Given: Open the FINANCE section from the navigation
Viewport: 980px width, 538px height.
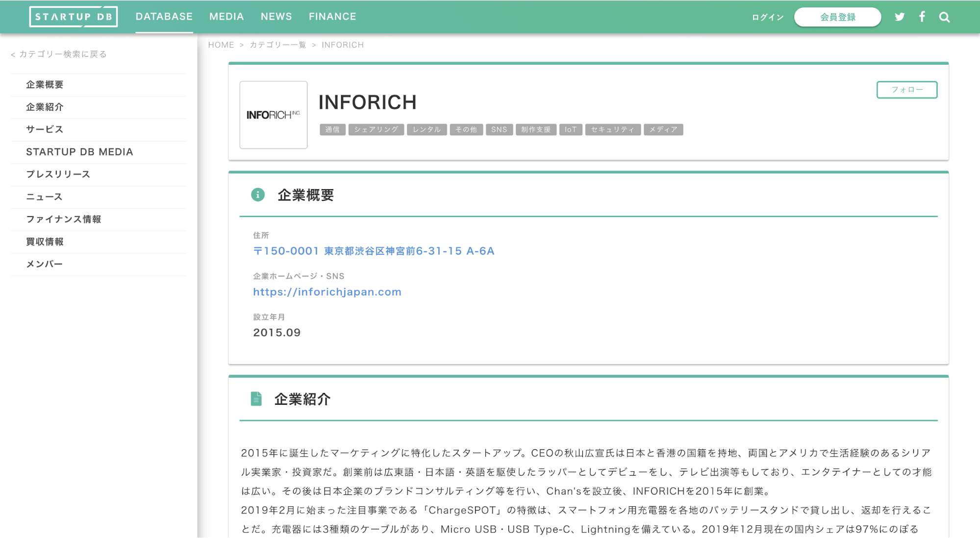Looking at the screenshot, I should 332,16.
